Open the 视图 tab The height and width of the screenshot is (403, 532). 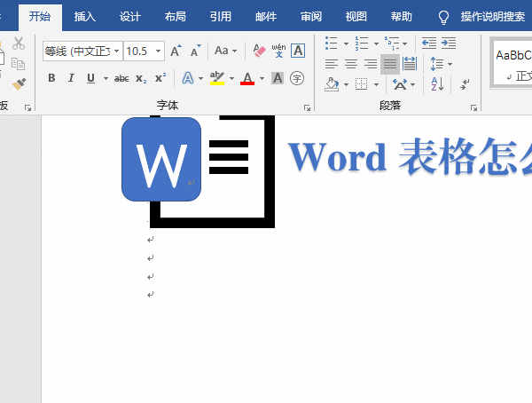click(x=356, y=17)
